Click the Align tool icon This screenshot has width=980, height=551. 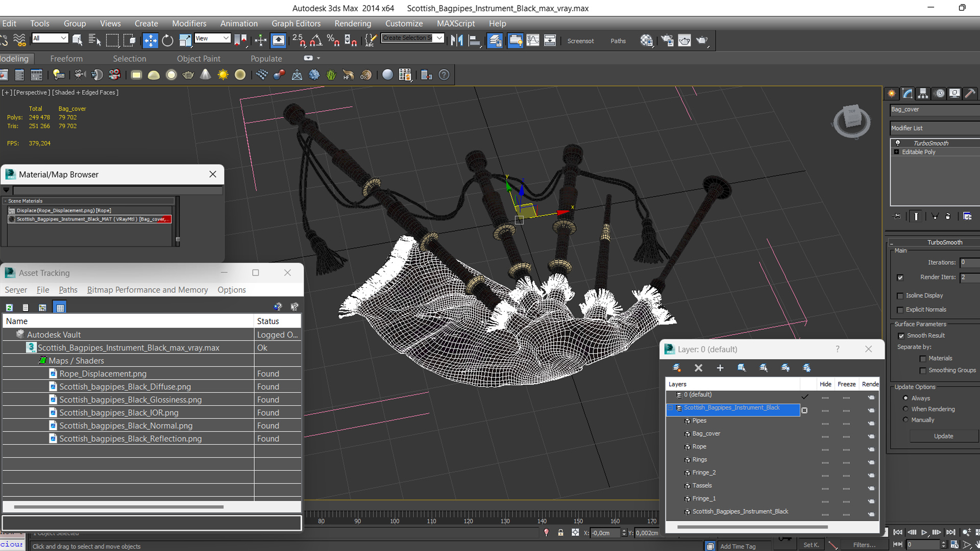(475, 40)
